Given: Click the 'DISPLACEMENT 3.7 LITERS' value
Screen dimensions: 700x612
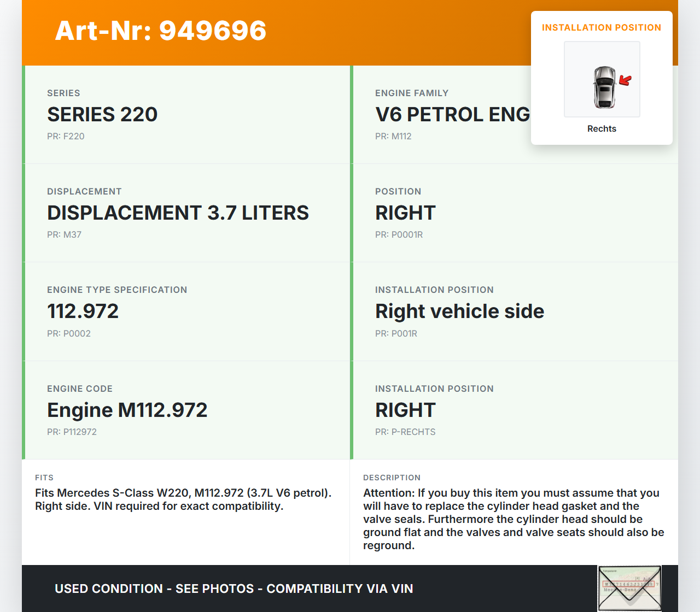Looking at the screenshot, I should point(178,213).
